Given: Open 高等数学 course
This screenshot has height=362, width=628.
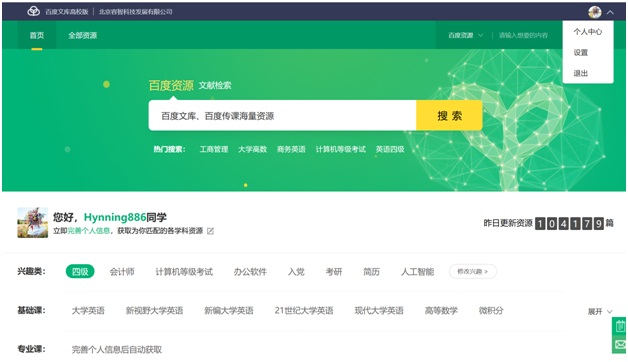Looking at the screenshot, I should (x=441, y=311).
